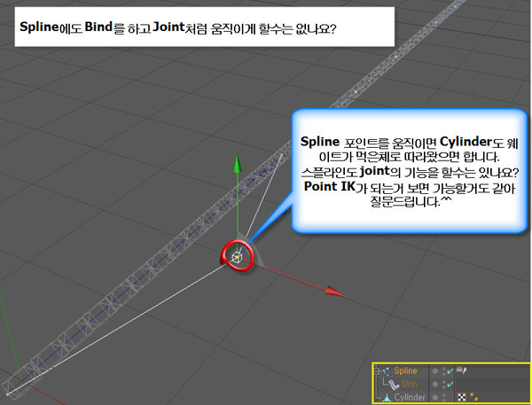Select the Spline object name
The image size is (532, 405).
pyautogui.click(x=405, y=370)
